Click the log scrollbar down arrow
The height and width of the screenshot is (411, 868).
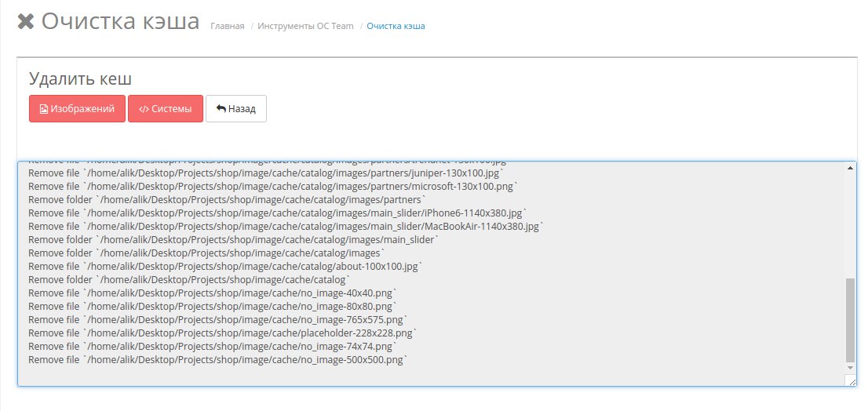point(850,368)
